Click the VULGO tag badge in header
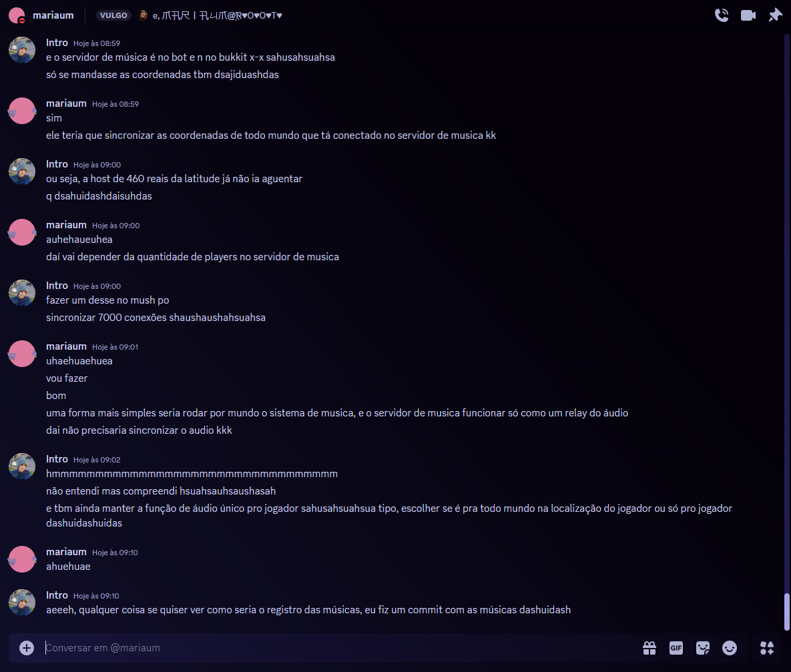This screenshot has height=672, width=791. (x=113, y=15)
